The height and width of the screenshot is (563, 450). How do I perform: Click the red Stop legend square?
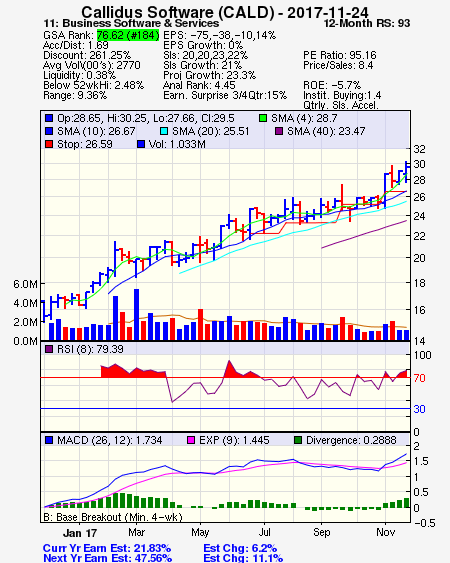click(49, 144)
